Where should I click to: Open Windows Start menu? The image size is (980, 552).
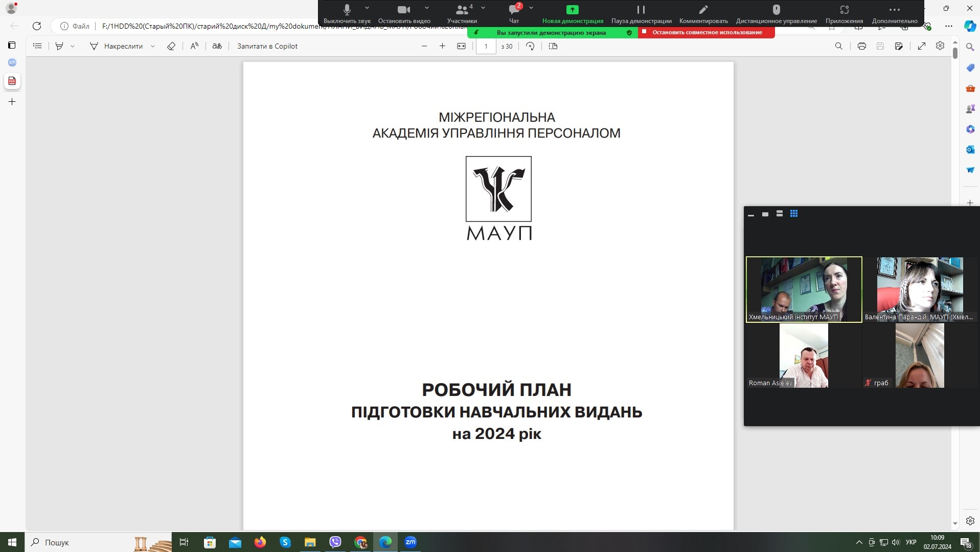click(x=12, y=542)
